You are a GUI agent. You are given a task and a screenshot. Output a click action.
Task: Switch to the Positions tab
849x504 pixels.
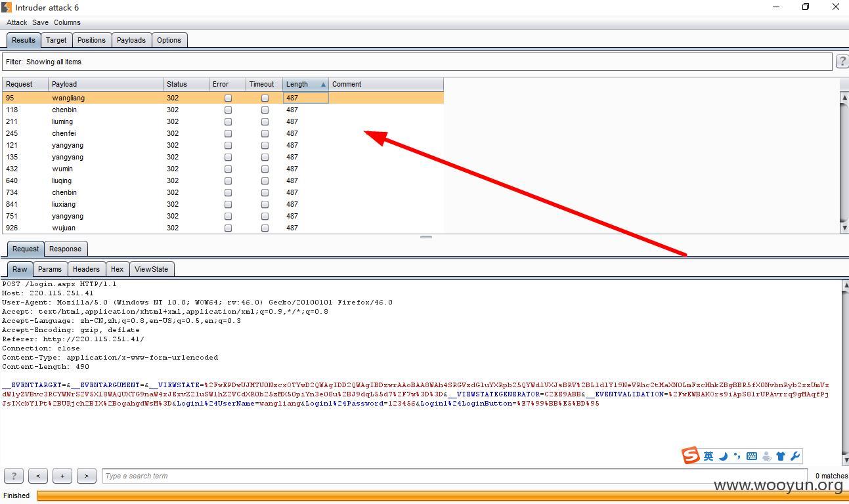coord(91,40)
